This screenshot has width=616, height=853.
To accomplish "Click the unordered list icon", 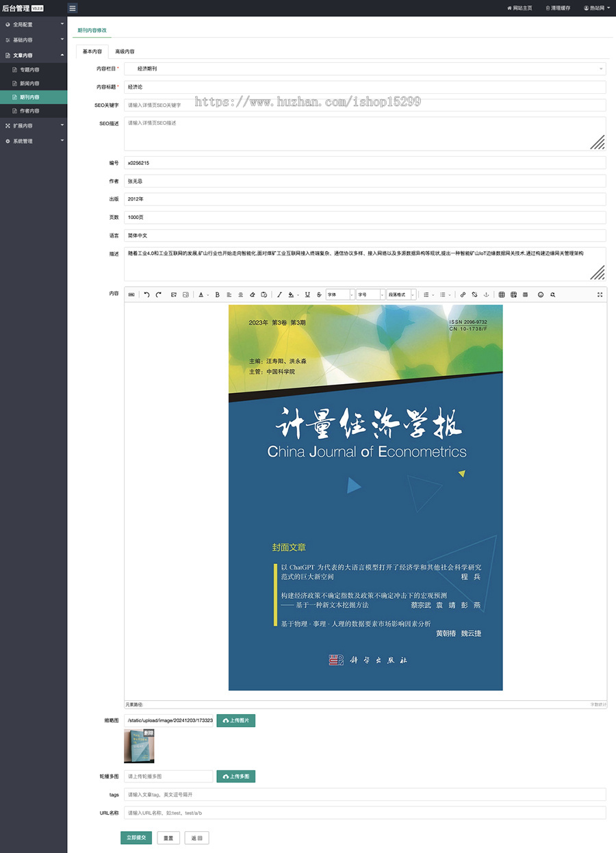I will click(x=443, y=294).
